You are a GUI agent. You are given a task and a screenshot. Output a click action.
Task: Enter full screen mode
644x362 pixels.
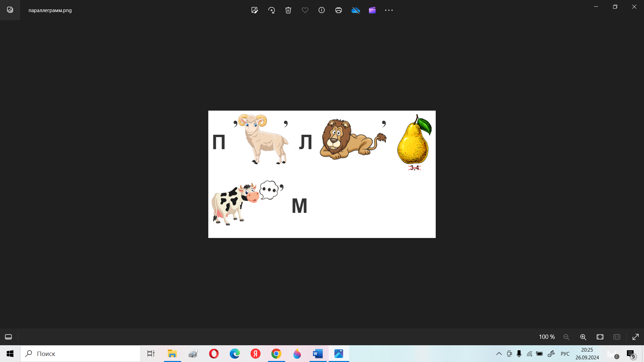pos(636,337)
